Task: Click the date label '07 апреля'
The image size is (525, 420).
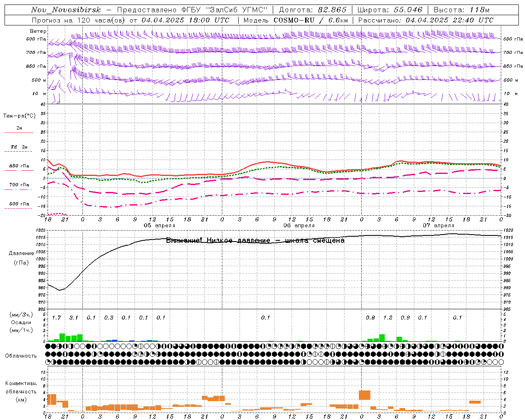Action: pyautogui.click(x=438, y=225)
